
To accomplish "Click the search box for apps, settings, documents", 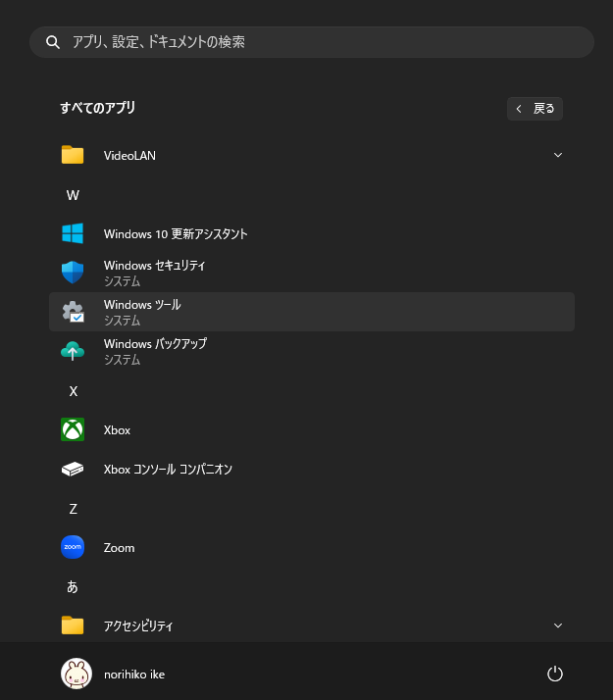I will click(312, 42).
